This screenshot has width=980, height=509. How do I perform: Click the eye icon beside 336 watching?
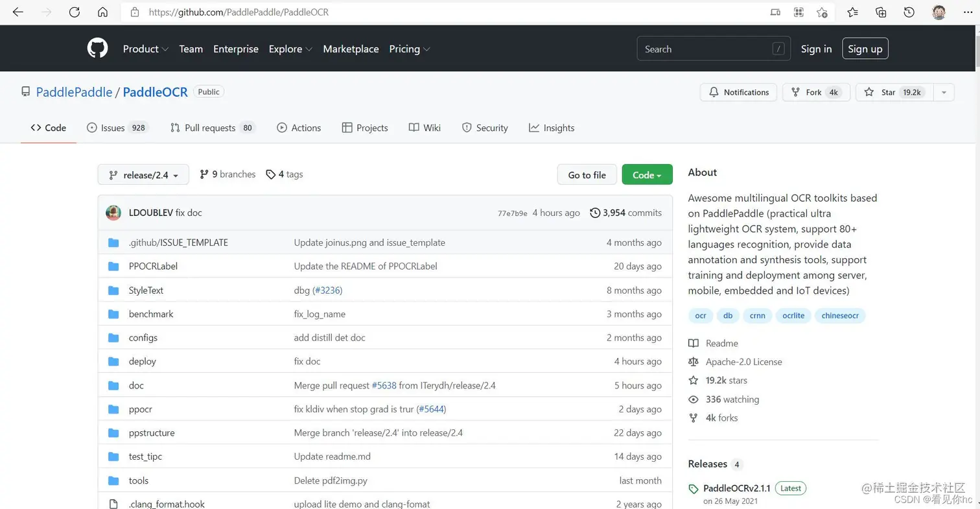coord(694,399)
